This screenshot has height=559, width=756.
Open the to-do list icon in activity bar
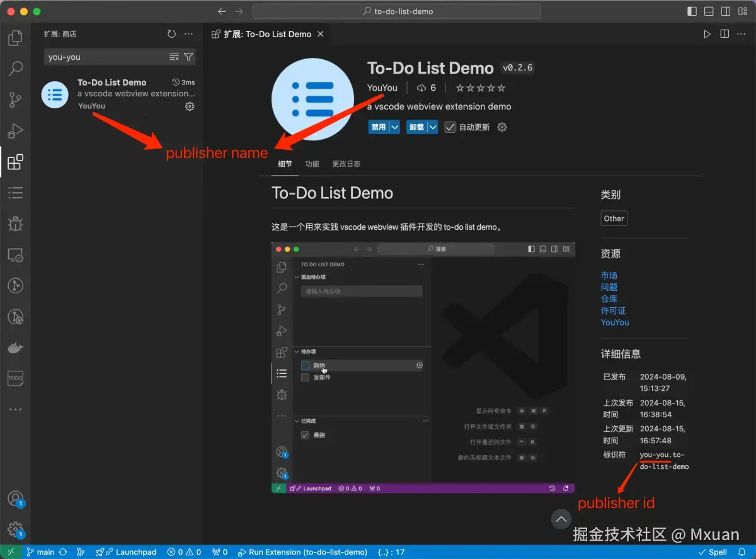coord(15,193)
